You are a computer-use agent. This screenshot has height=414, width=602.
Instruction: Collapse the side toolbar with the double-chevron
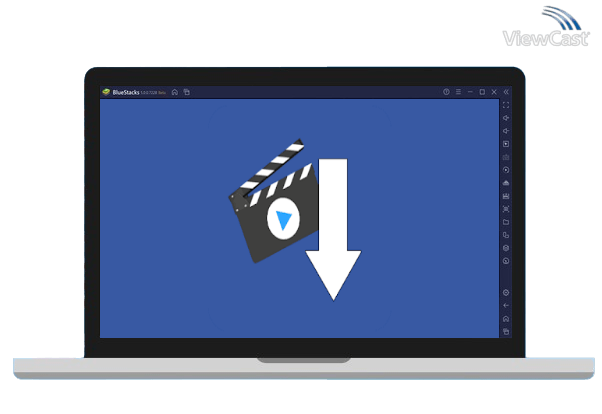(506, 92)
